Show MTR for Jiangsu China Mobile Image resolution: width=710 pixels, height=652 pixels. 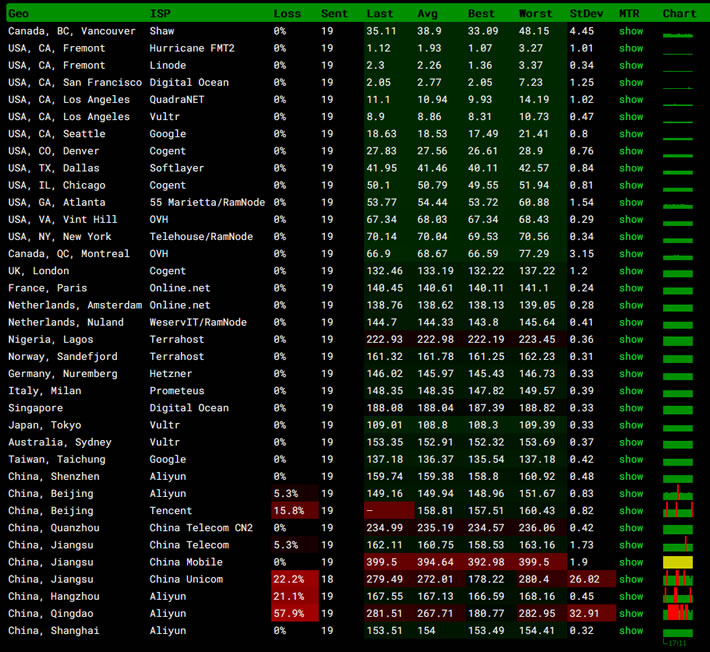[631, 562]
